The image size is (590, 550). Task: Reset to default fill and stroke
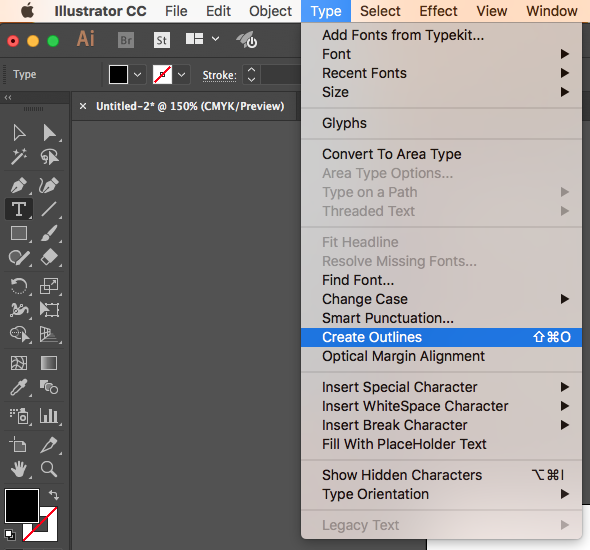tap(10, 534)
